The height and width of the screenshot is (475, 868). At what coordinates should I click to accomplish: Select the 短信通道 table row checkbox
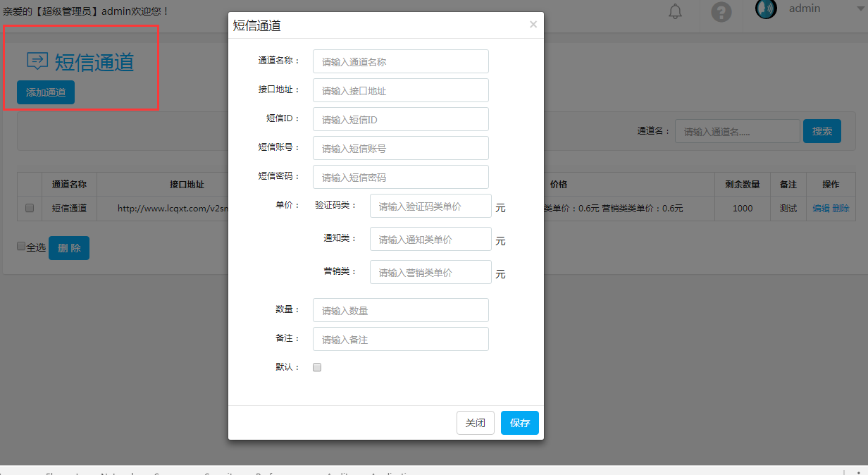30,208
